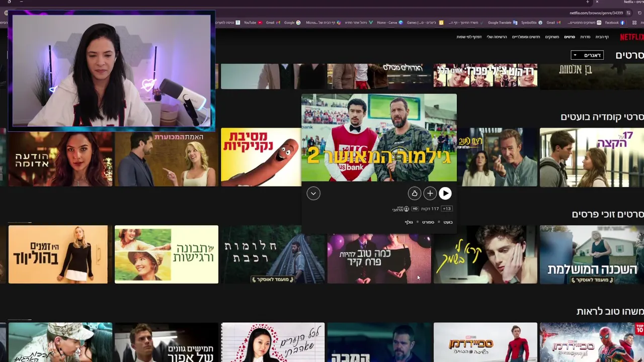Image resolution: width=644 pixels, height=362 pixels.
Task: Open the תבונה ורגישות movie thumbnail
Action: pyautogui.click(x=167, y=254)
